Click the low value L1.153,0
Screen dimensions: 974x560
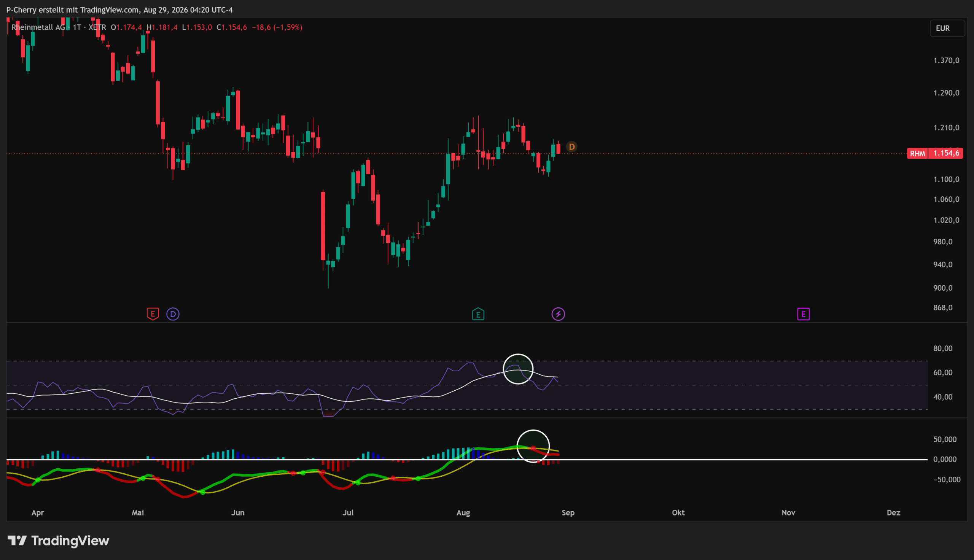click(x=197, y=27)
